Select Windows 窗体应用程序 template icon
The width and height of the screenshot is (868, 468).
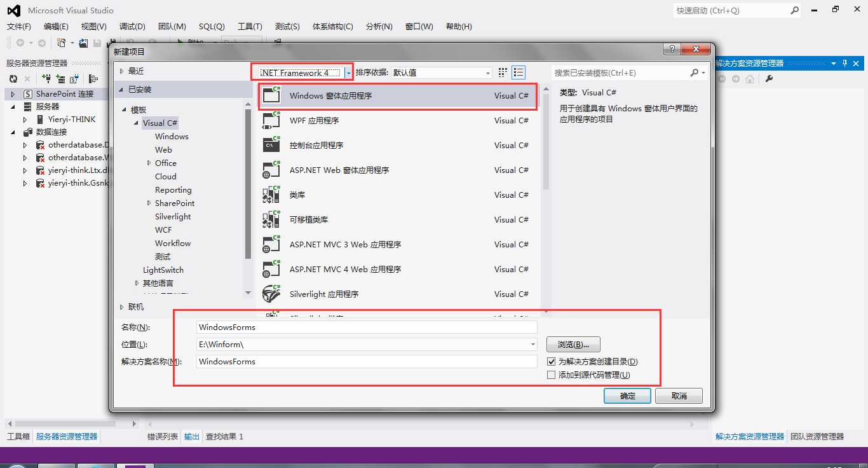[272, 95]
